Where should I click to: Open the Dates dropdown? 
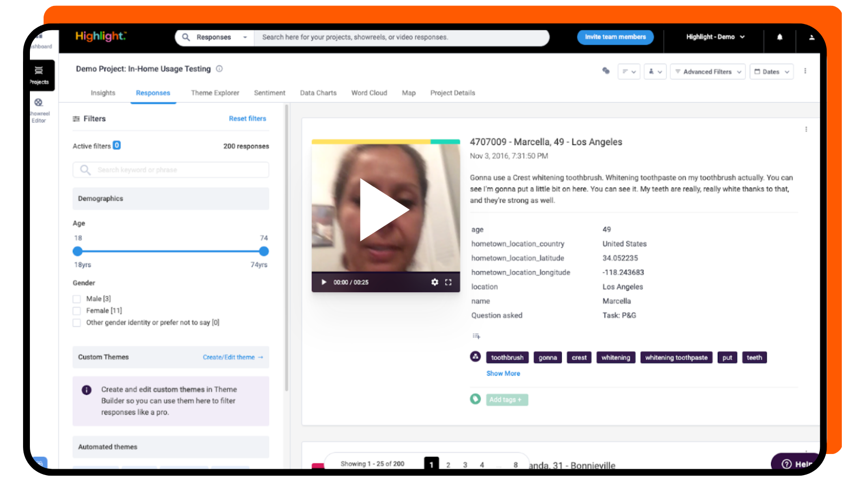coord(771,72)
